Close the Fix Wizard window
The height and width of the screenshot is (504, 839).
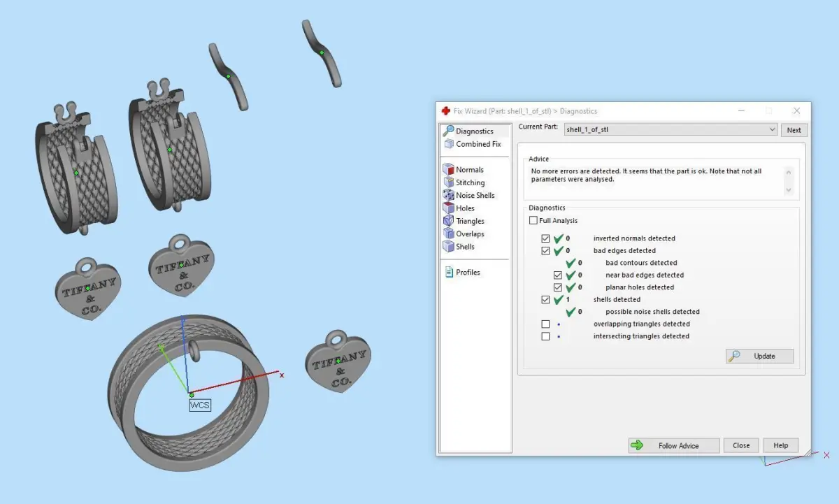[x=796, y=110]
